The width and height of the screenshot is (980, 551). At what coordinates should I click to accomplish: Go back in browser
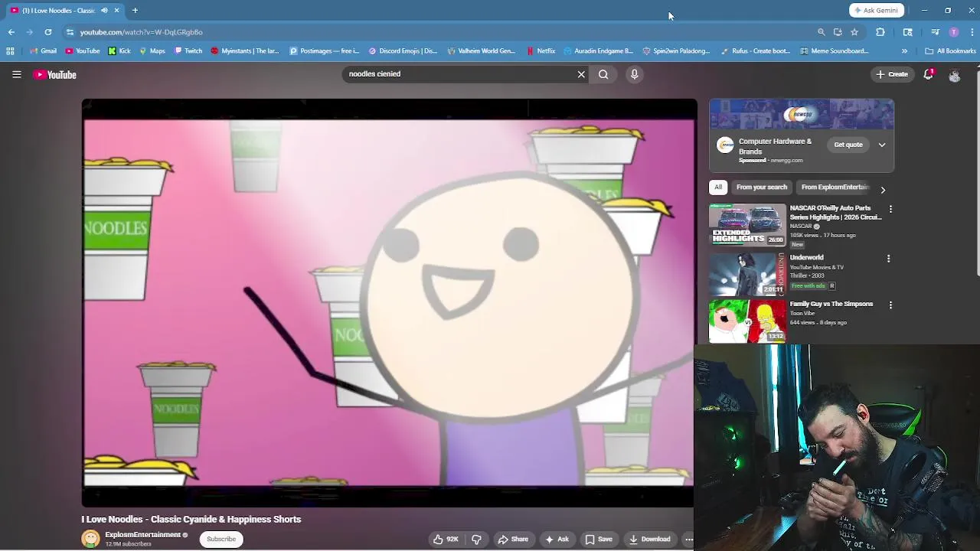(11, 32)
